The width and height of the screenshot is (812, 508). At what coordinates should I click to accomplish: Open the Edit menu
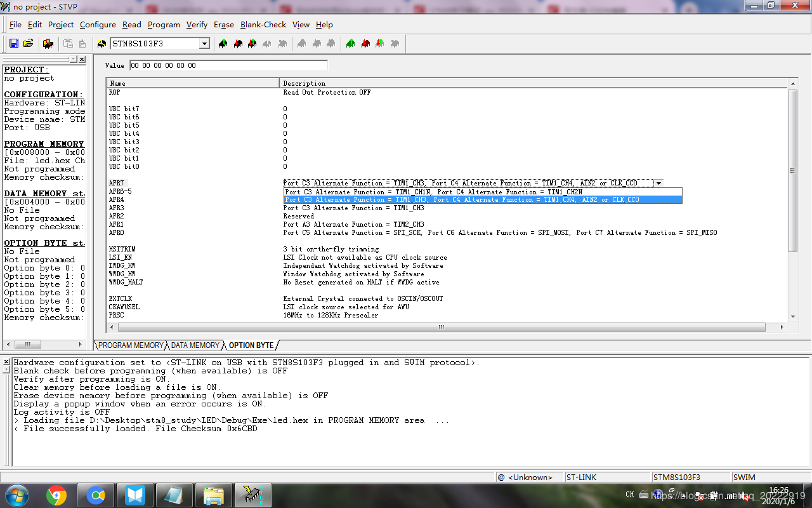[x=35, y=25]
